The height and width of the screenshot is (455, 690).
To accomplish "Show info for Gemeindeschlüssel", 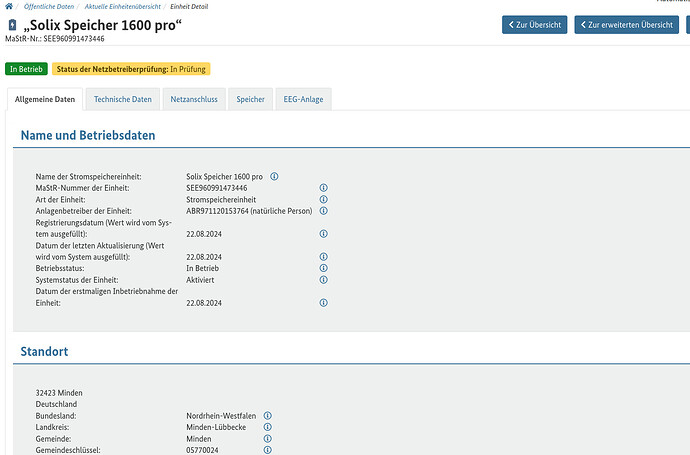I will click(x=268, y=450).
